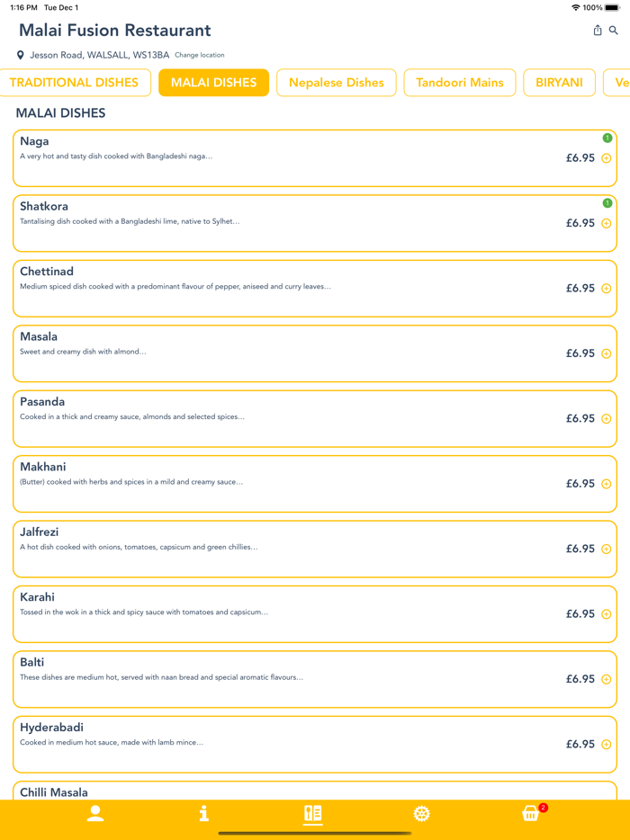
Task: Add Chettinad using its plus icon
Action: click(607, 289)
